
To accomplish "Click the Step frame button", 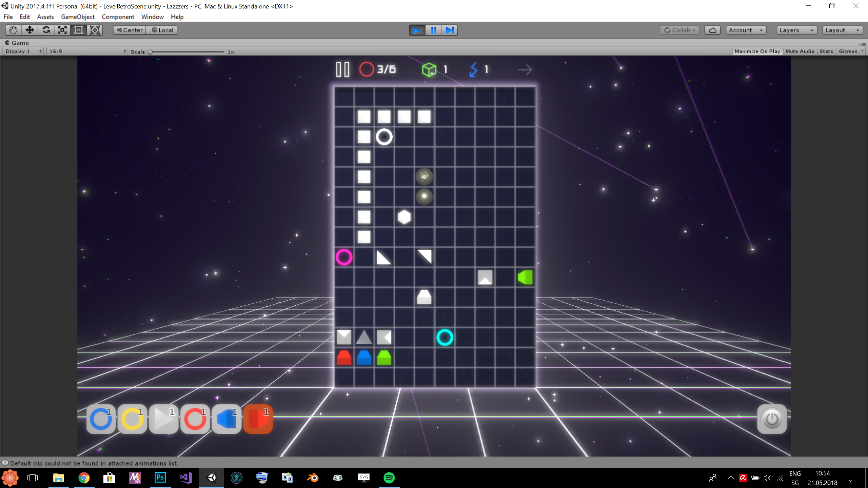I will coord(450,30).
